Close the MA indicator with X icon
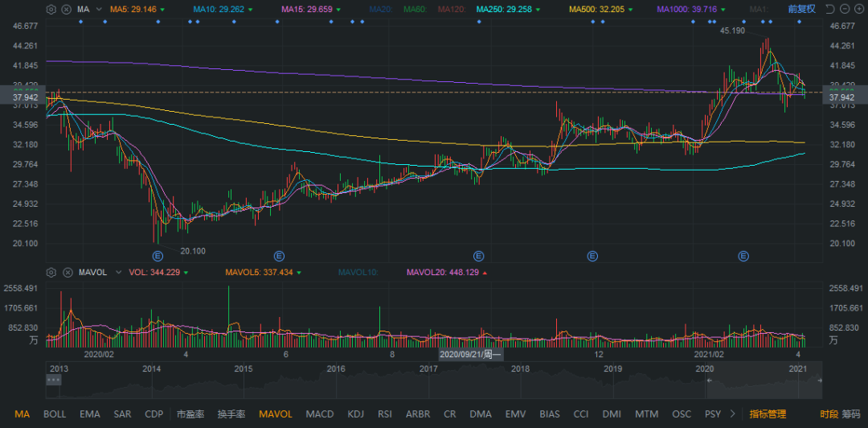 [67, 10]
